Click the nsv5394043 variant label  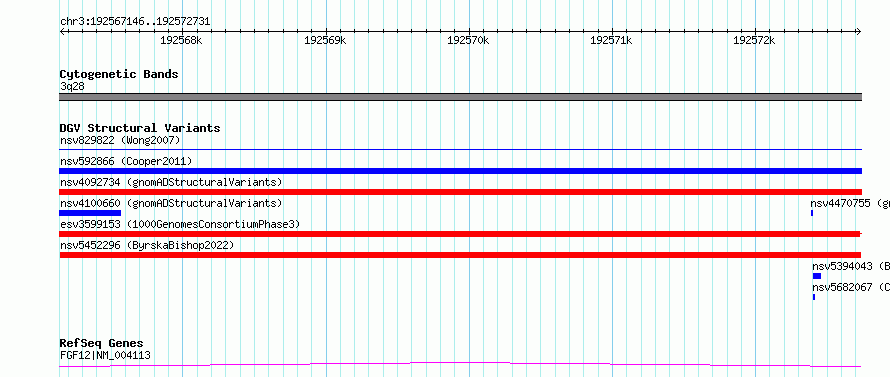851,266
